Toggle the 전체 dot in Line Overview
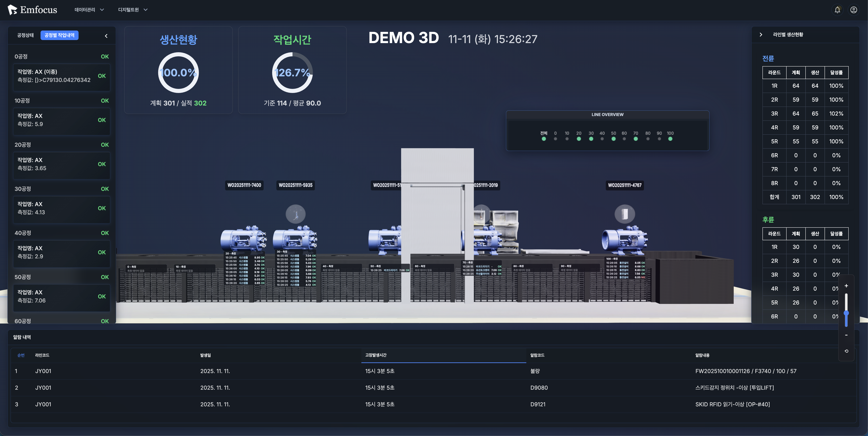This screenshot has height=436, width=868. (543, 139)
